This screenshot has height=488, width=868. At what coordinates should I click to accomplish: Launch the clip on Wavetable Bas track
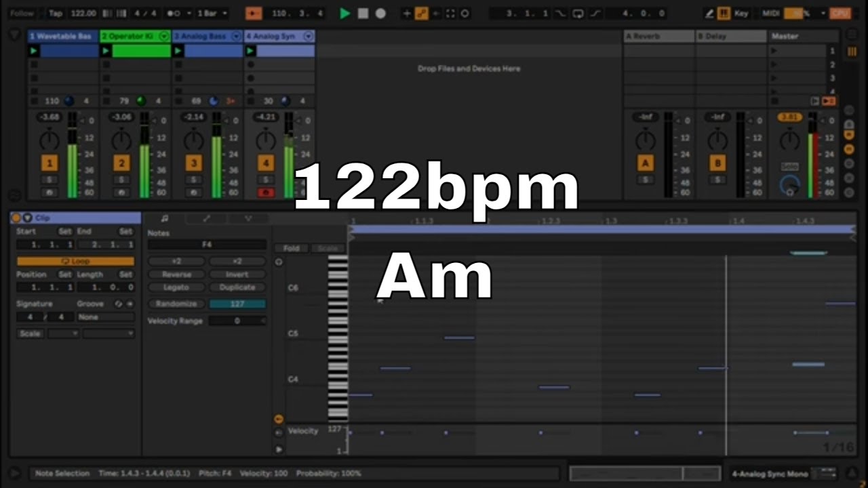coord(33,51)
